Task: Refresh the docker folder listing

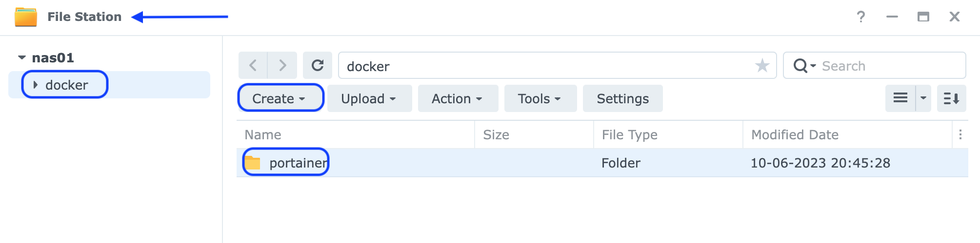Action: point(318,65)
